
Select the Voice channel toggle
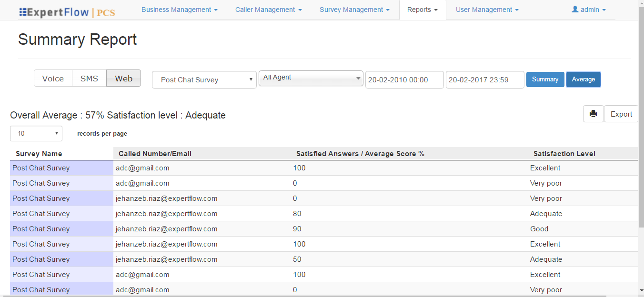(x=53, y=78)
